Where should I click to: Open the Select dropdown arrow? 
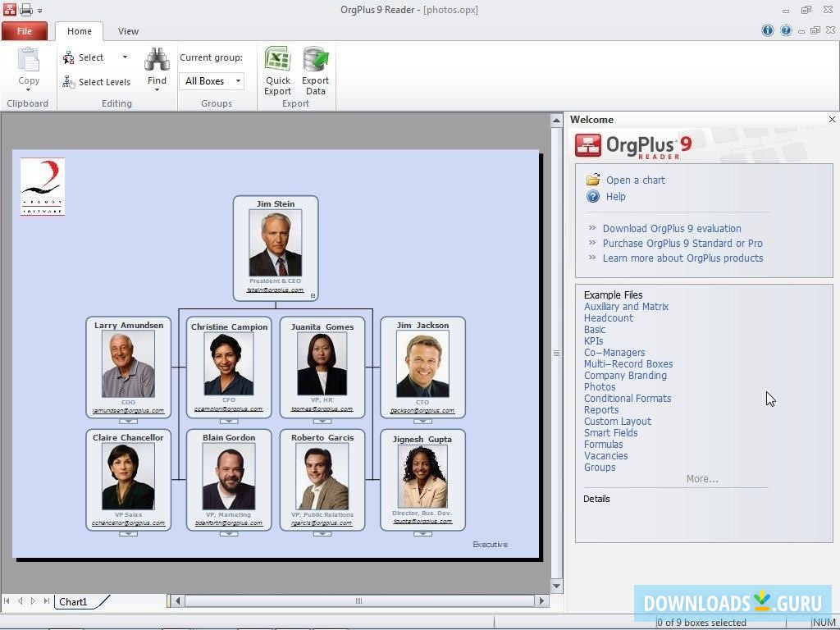point(125,57)
